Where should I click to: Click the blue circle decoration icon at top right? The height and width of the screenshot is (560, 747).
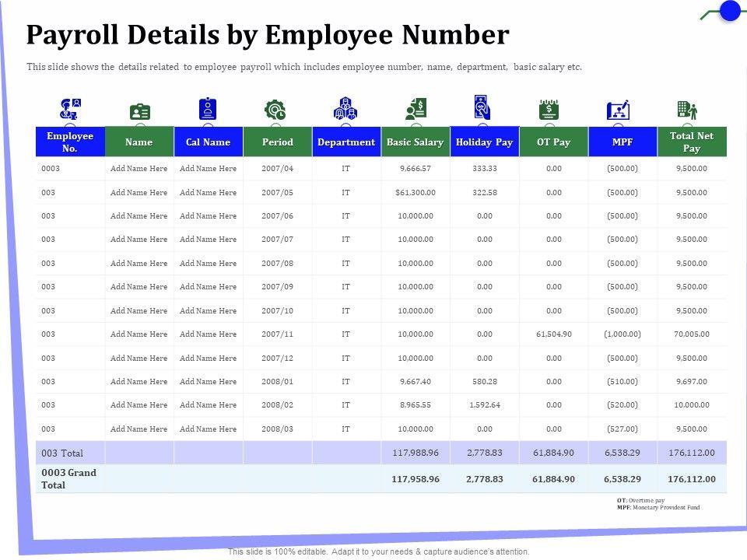[x=729, y=10]
